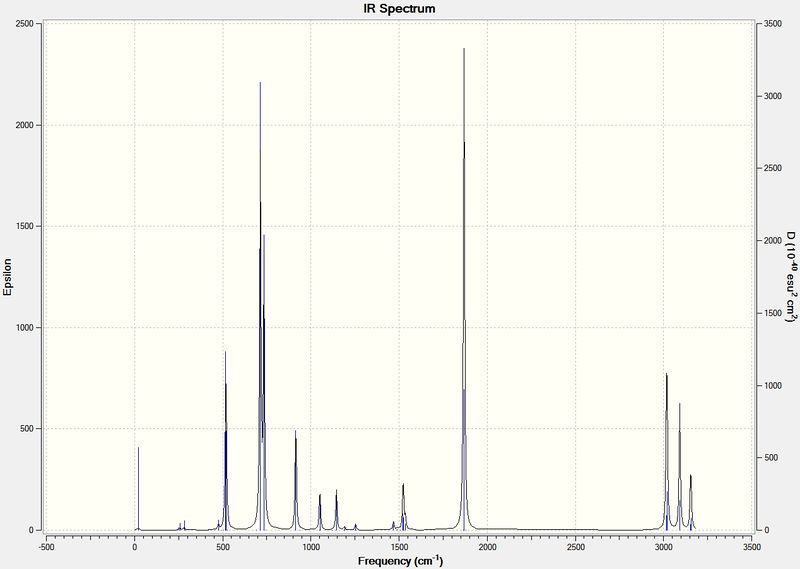Click the -500 tick label on frequency axis

pos(46,547)
